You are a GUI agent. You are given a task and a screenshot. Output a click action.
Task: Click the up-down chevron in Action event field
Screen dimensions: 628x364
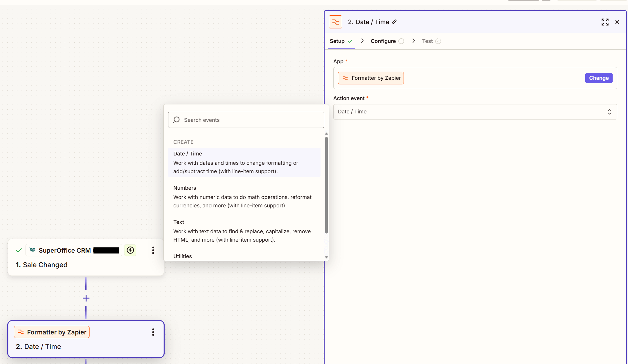[x=609, y=112]
